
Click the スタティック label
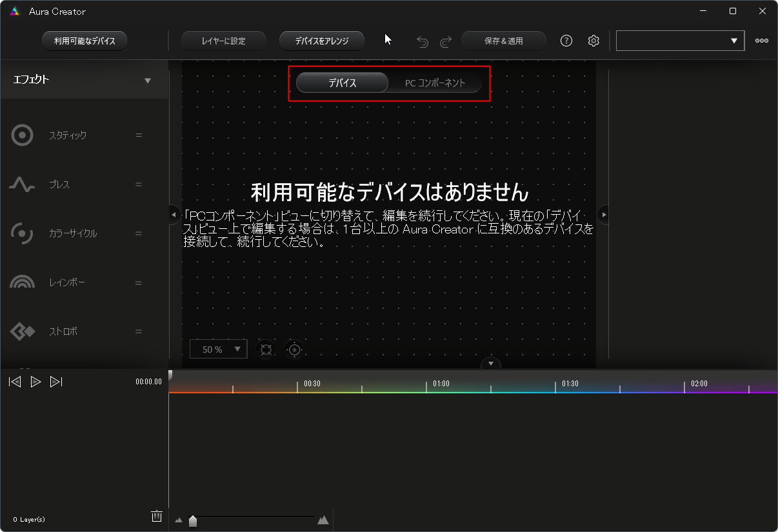tap(68, 135)
